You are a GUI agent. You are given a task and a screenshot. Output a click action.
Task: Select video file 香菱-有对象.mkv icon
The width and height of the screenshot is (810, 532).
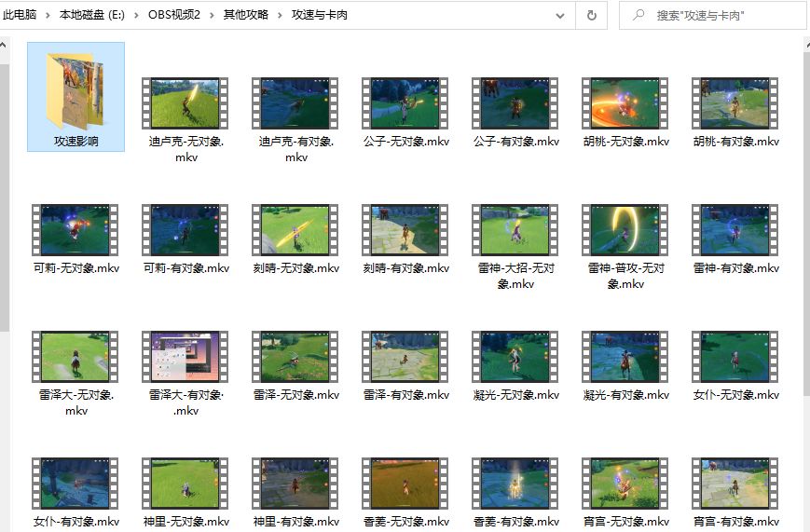click(515, 484)
